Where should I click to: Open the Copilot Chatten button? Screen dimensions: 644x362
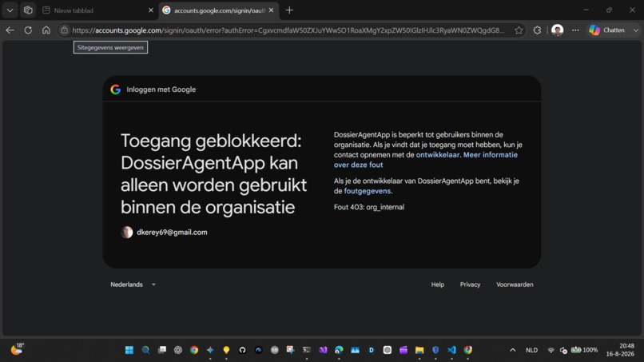pyautogui.click(x=607, y=30)
